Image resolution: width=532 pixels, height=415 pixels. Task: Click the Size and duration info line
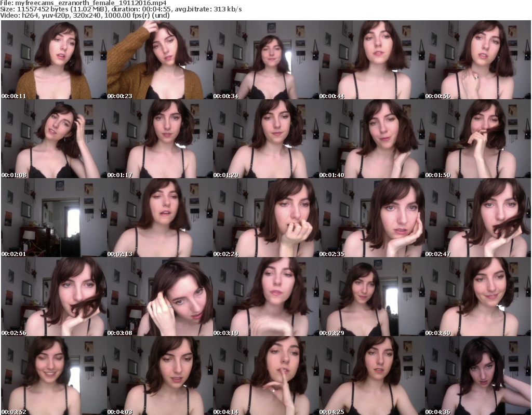(121, 9)
